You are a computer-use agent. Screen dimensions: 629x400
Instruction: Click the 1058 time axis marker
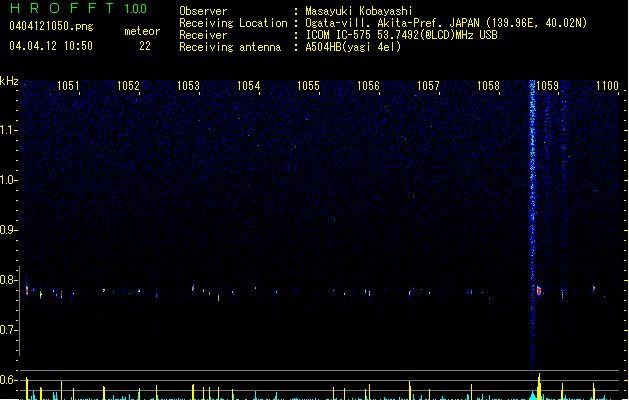point(489,86)
